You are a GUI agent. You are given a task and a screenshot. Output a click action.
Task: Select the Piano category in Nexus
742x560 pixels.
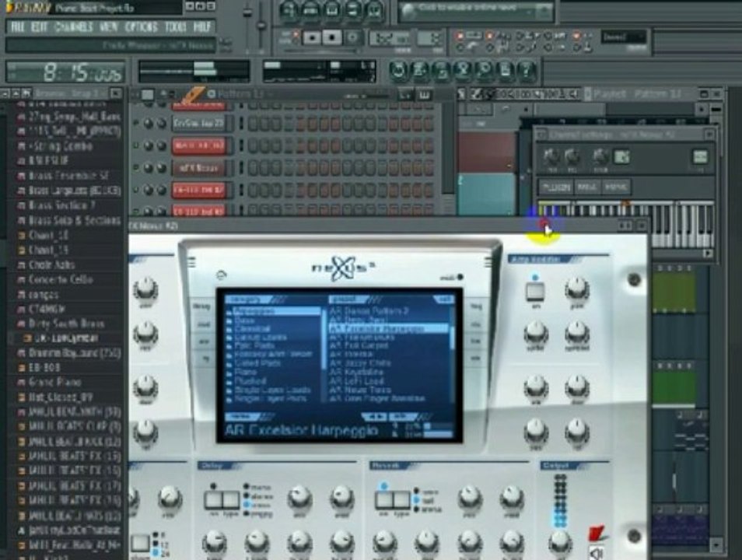(245, 372)
